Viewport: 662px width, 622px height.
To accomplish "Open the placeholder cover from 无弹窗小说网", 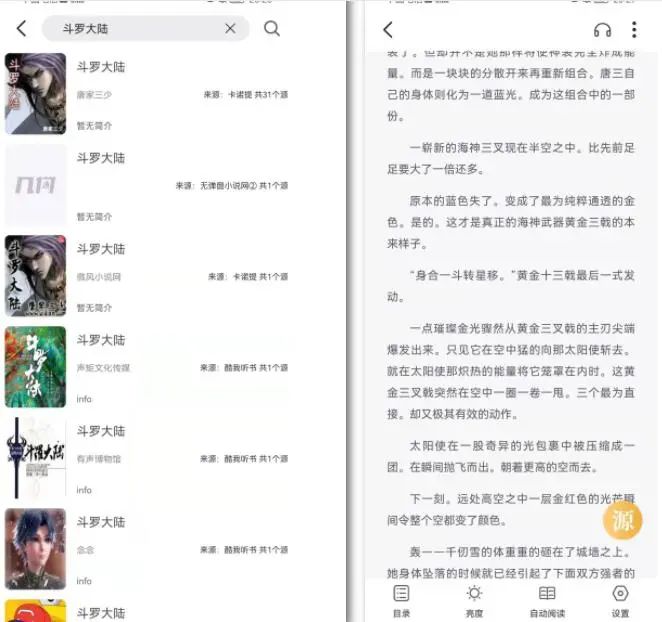I will [x=35, y=185].
